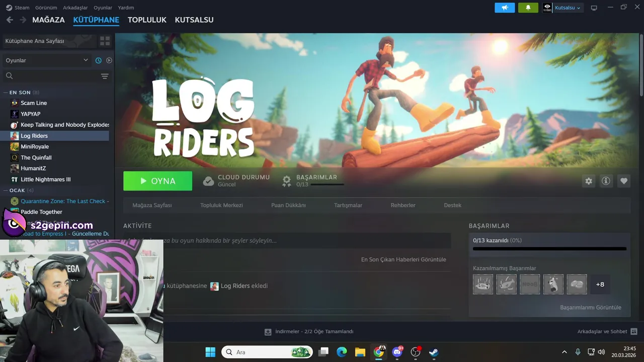Click the taskbar volume icon
This screenshot has height=362, width=644.
click(x=601, y=352)
